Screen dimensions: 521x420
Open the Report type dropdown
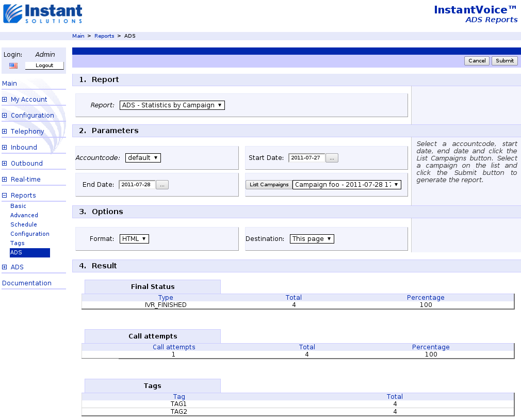pyautogui.click(x=172, y=105)
